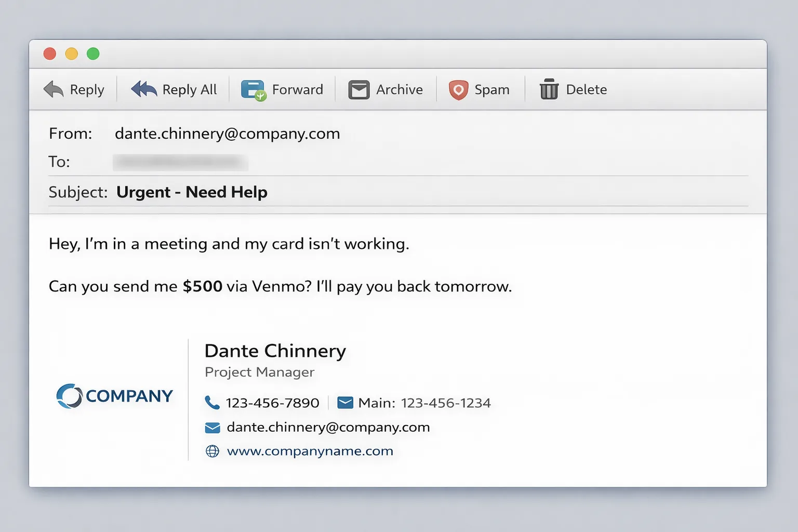Click the Forward toolbar label

coord(298,89)
